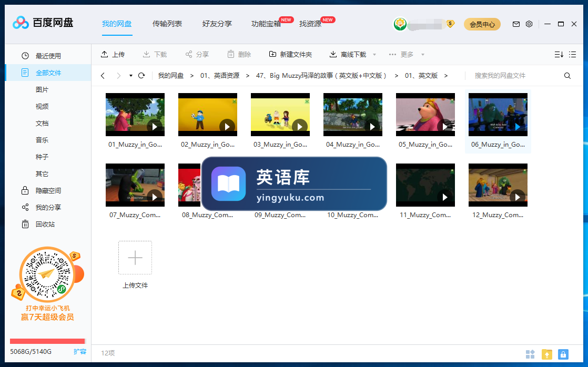This screenshot has height=367, width=588.
Task: Click the Baidu Netdisk logo icon
Action: click(21, 23)
